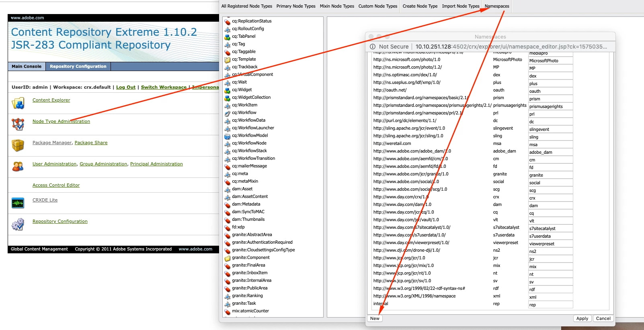644x330 pixels.
Task: Click New button in Namespaces dialog
Action: (375, 318)
